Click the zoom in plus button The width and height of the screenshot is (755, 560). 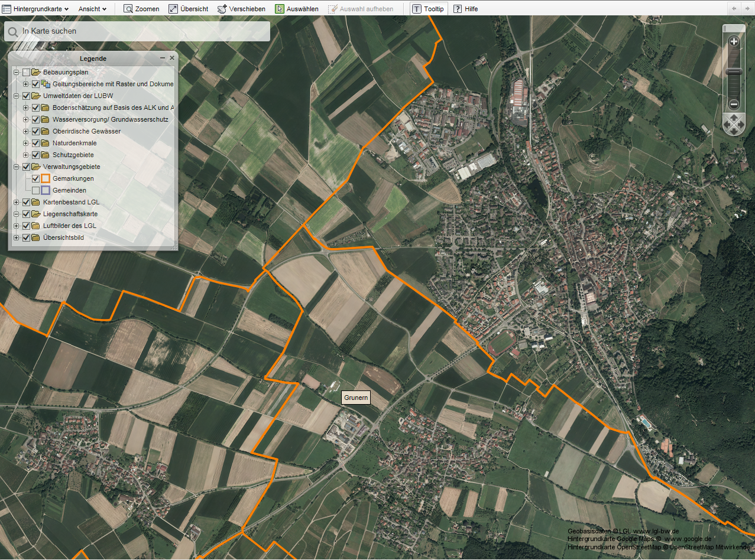coord(734,41)
